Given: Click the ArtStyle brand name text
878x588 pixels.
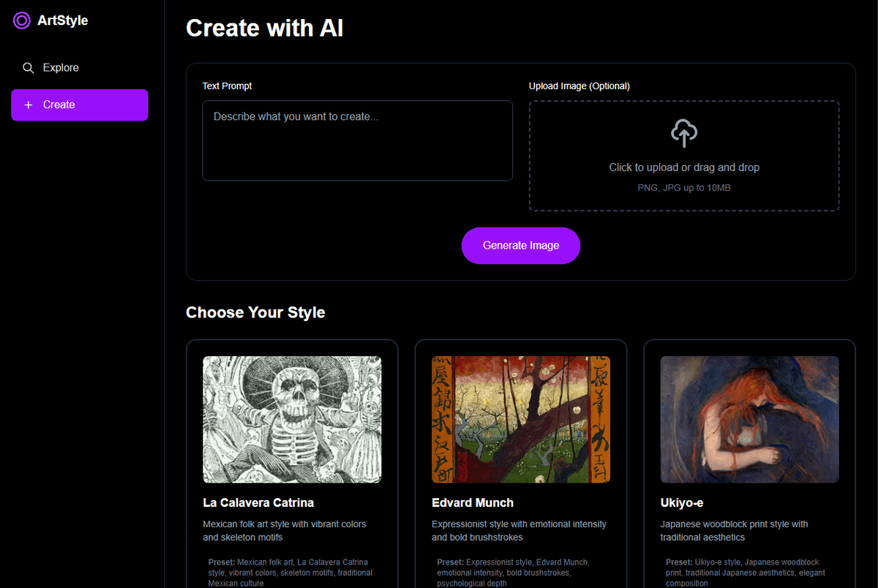Looking at the screenshot, I should (x=62, y=20).
